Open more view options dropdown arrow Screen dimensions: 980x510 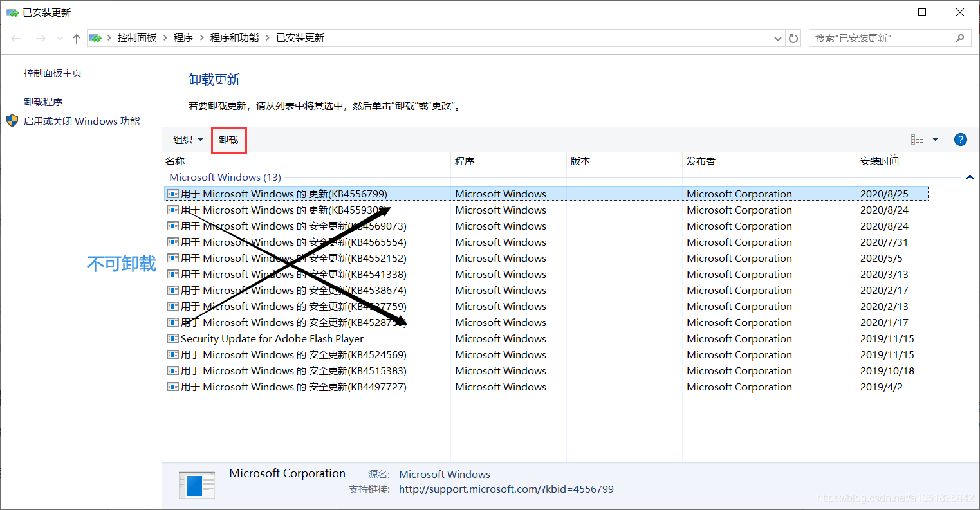tap(935, 140)
